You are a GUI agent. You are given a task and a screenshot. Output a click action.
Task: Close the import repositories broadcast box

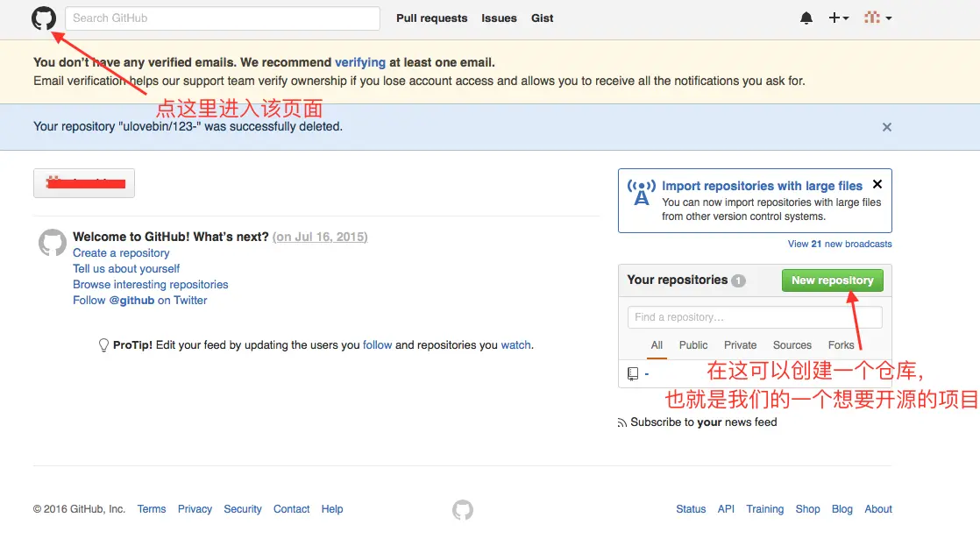[x=877, y=184]
